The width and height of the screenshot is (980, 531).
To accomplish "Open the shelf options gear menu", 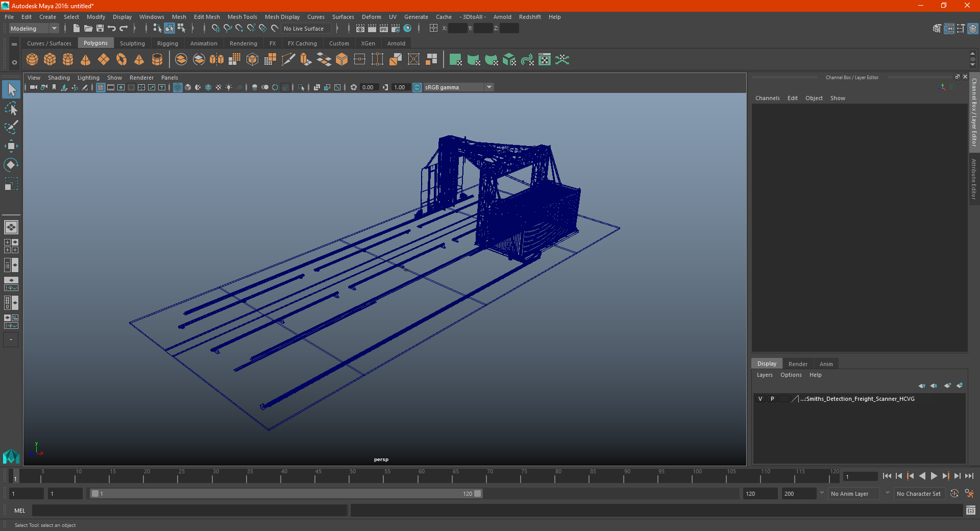I will (14, 62).
